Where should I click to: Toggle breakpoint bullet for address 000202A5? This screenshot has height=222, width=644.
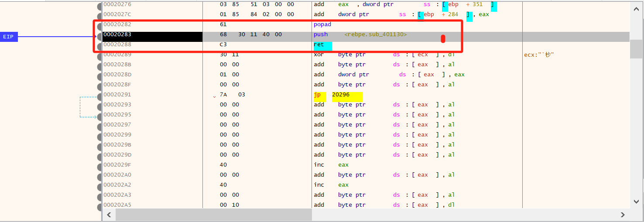(x=100, y=207)
